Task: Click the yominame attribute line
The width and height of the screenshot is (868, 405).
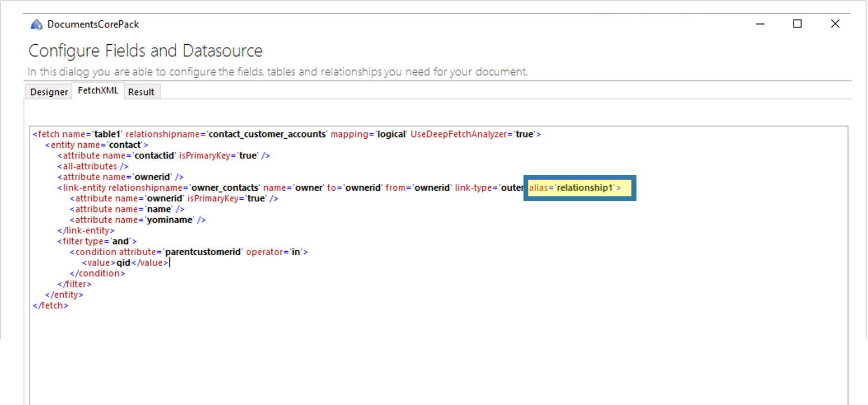Action: click(138, 220)
